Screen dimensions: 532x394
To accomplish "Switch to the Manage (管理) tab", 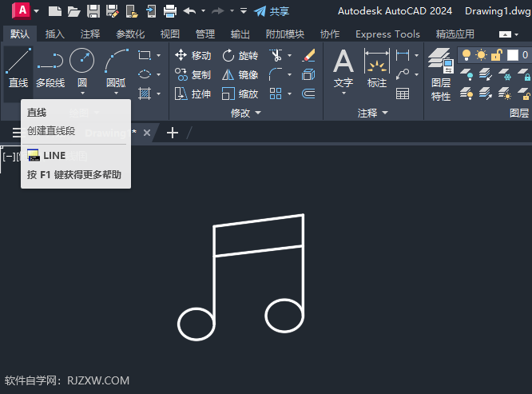I will coord(205,34).
